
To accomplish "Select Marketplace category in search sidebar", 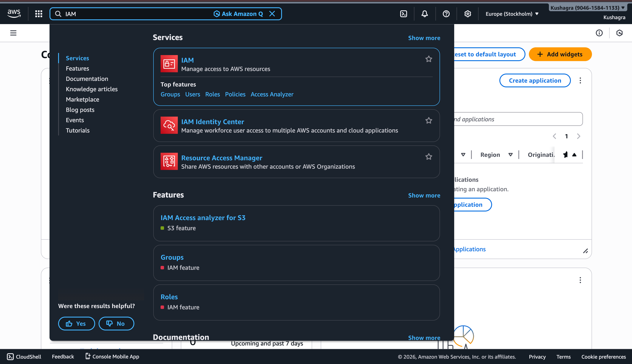I will point(82,99).
